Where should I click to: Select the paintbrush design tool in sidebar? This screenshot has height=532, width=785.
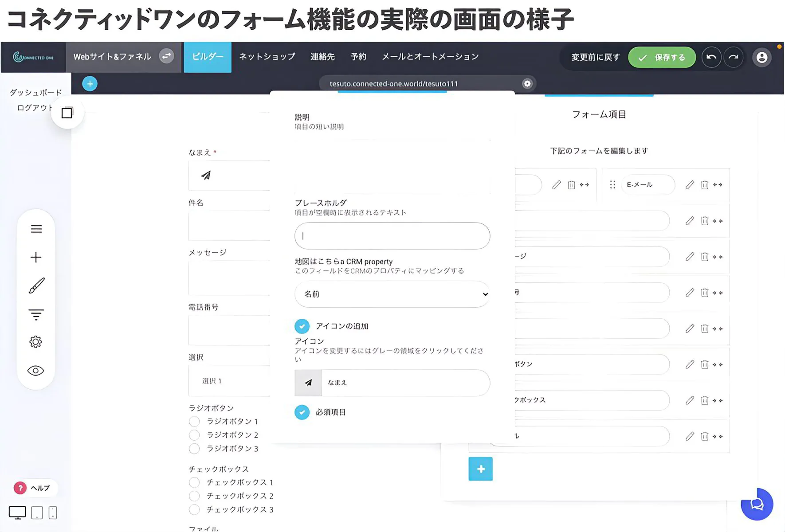point(36,286)
